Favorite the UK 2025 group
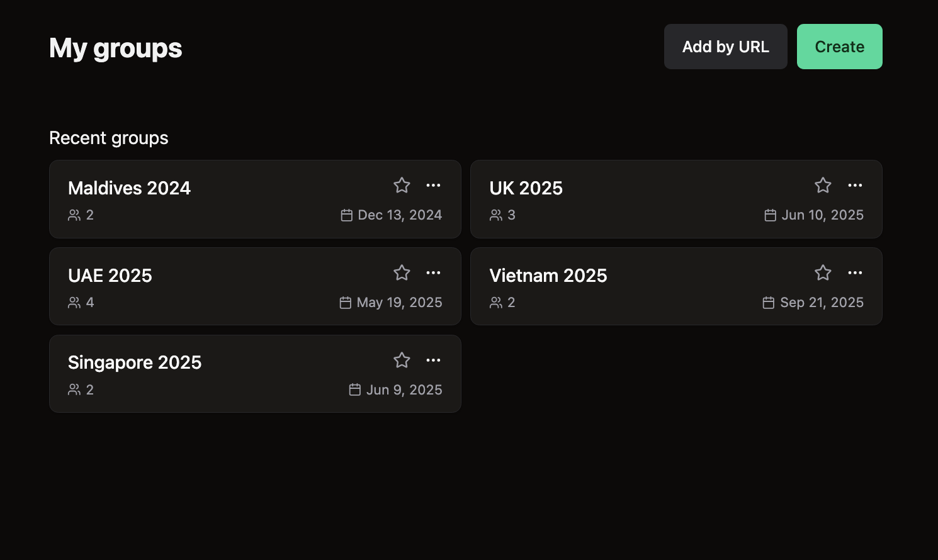Viewport: 938px width, 560px height. [x=823, y=185]
